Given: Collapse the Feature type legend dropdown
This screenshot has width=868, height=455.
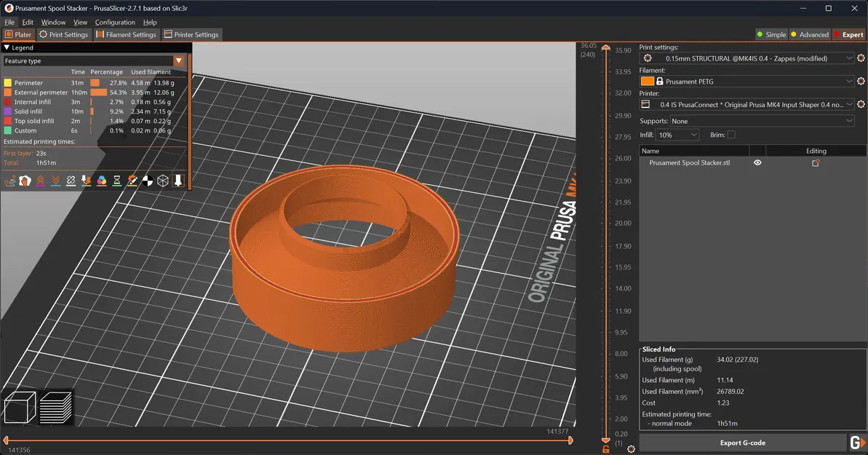Looking at the screenshot, I should pos(178,60).
